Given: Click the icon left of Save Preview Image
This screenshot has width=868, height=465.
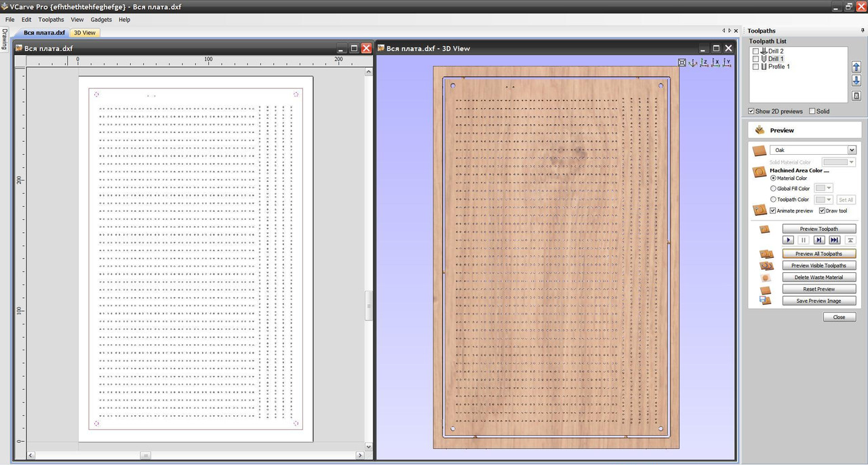Looking at the screenshot, I should (x=765, y=300).
